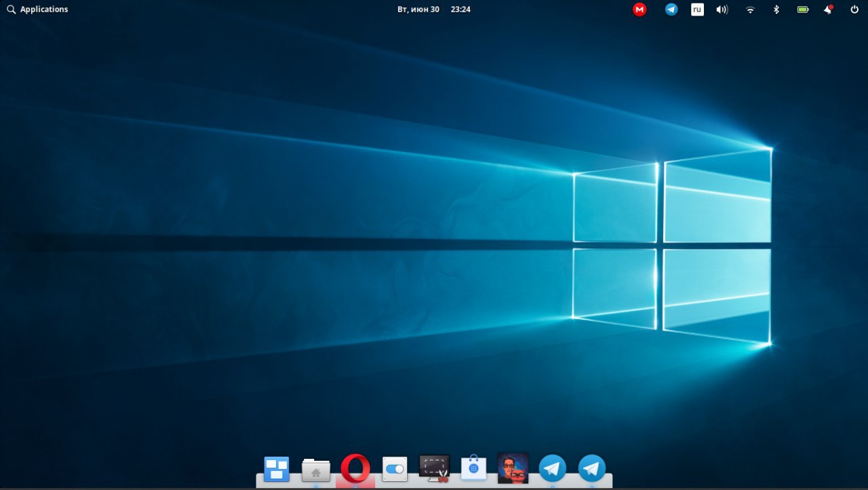Image resolution: width=868 pixels, height=490 pixels.
Task: Switch to the Opera browser in dock
Action: (355, 469)
